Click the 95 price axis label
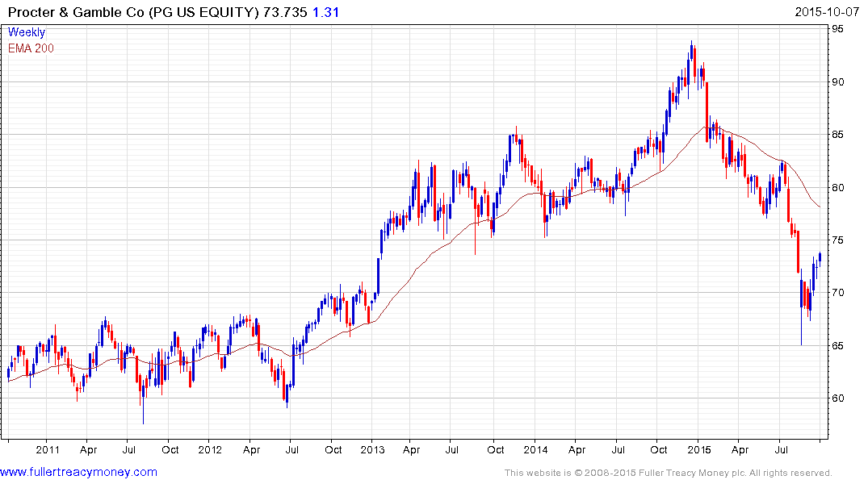Image resolution: width=868 pixels, height=484 pixels. [x=838, y=29]
